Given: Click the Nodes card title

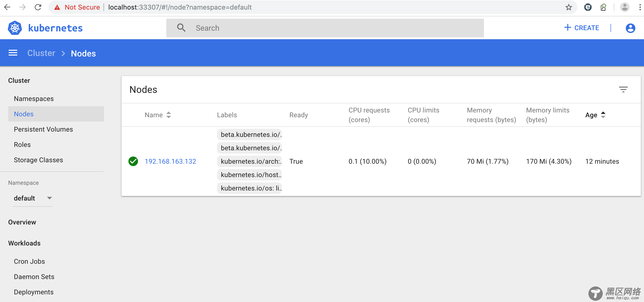Looking at the screenshot, I should coord(143,89).
